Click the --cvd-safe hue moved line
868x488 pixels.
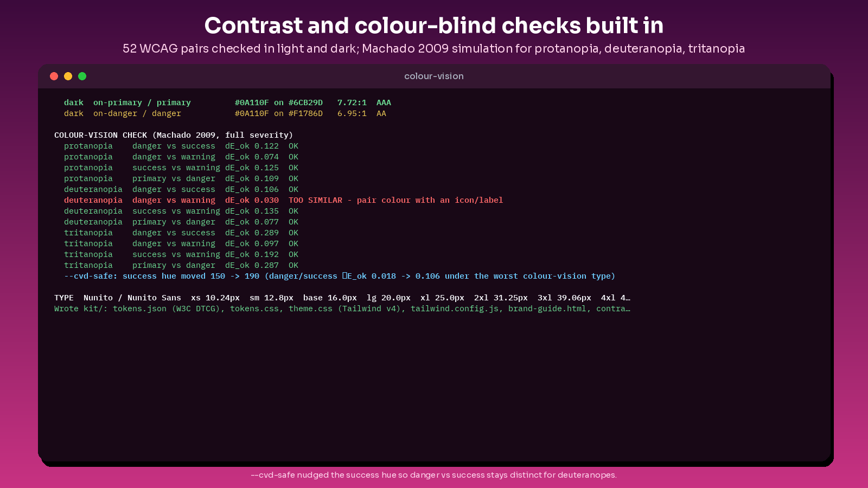340,276
